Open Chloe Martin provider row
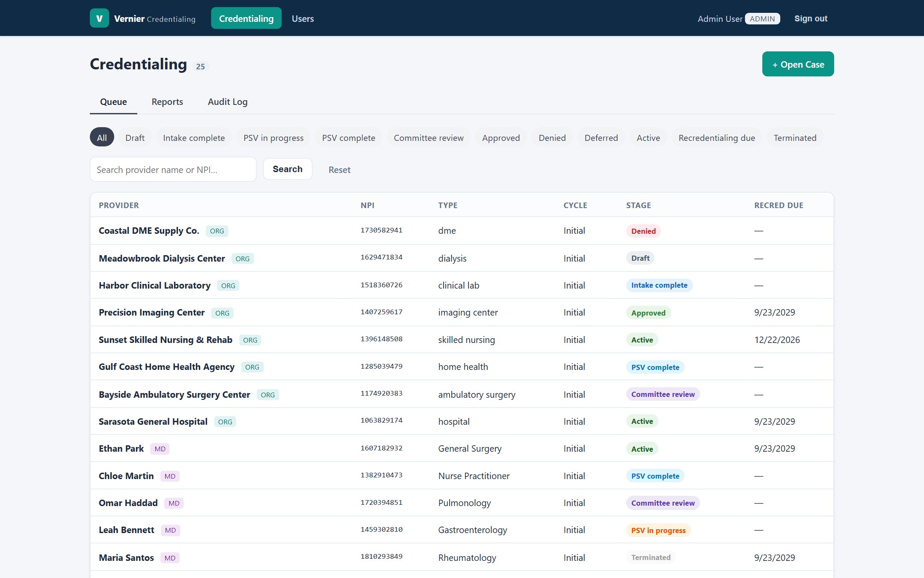Image resolution: width=924 pixels, height=578 pixels. 462,475
